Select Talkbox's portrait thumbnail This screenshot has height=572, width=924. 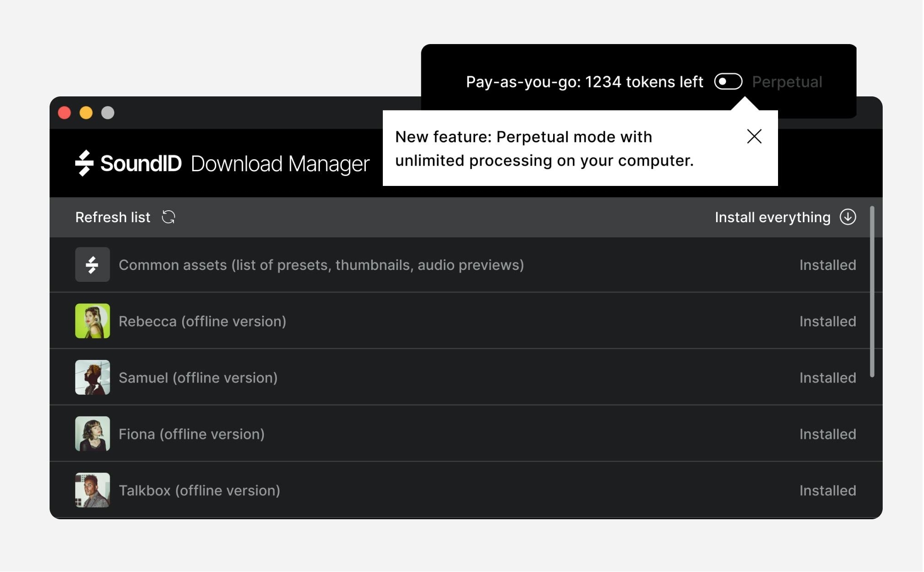click(x=92, y=490)
